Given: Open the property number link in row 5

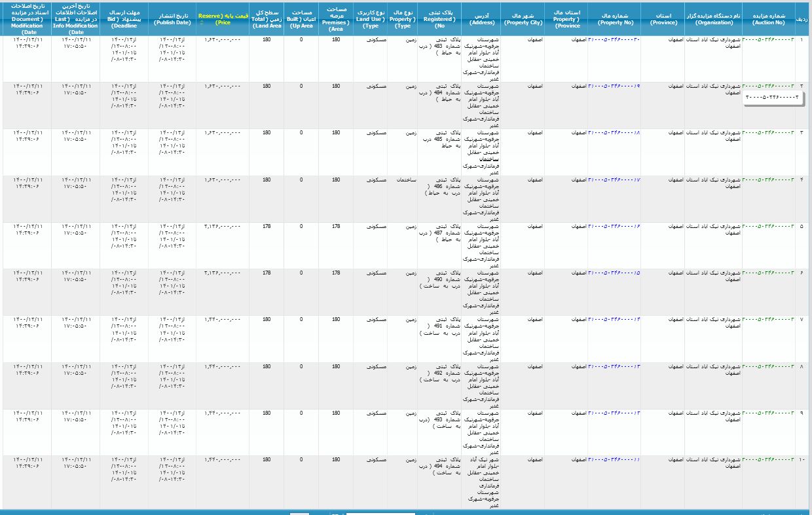Looking at the screenshot, I should tap(614, 226).
